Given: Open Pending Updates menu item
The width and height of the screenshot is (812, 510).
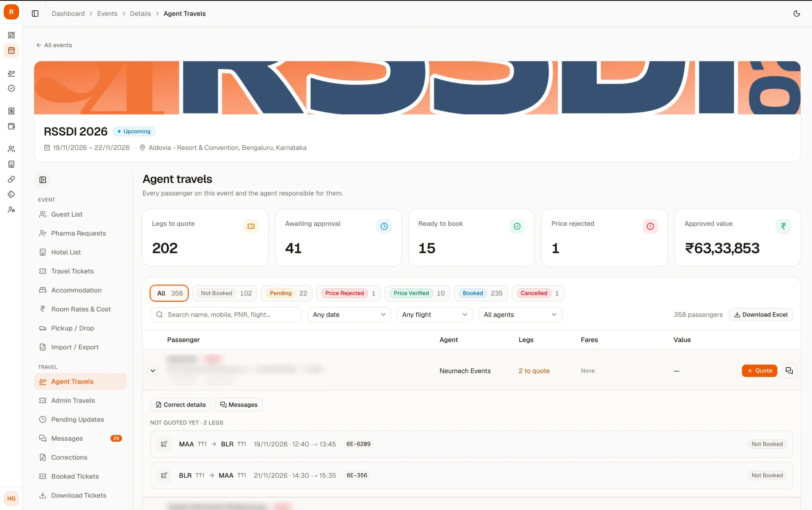Looking at the screenshot, I should [80, 419].
